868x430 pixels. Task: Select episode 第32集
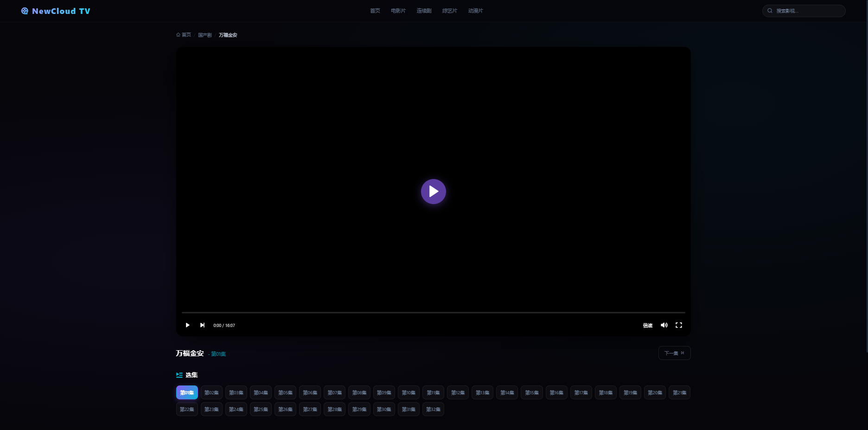(x=433, y=410)
